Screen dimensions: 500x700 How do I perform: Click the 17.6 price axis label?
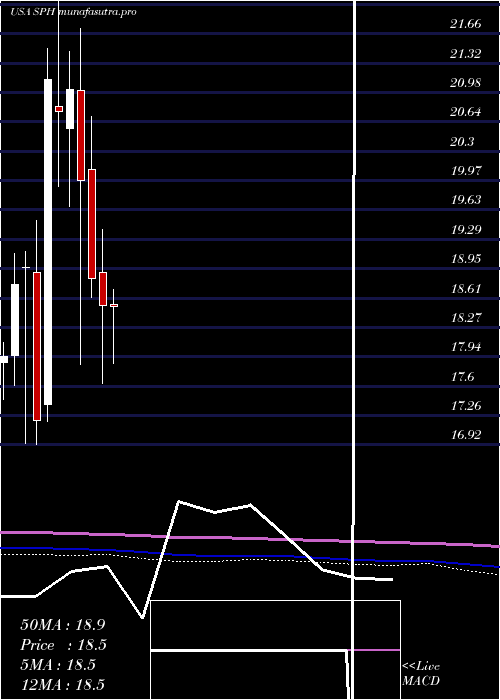(462, 376)
